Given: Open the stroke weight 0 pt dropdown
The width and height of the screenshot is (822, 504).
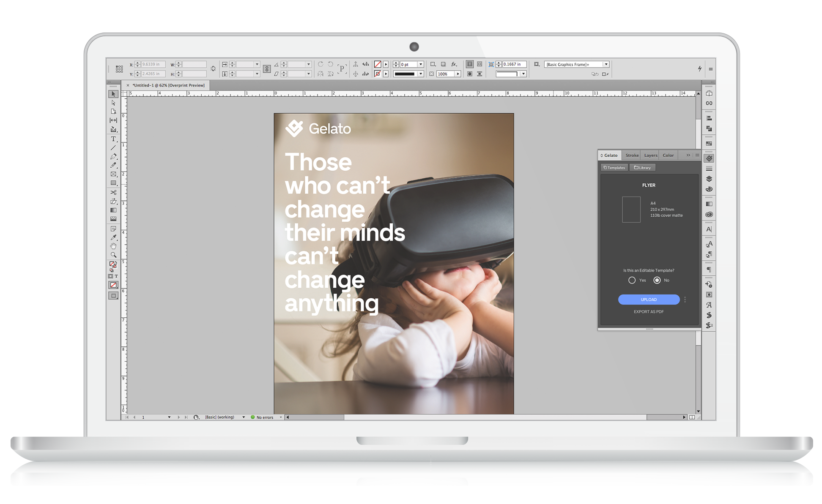Looking at the screenshot, I should (421, 64).
